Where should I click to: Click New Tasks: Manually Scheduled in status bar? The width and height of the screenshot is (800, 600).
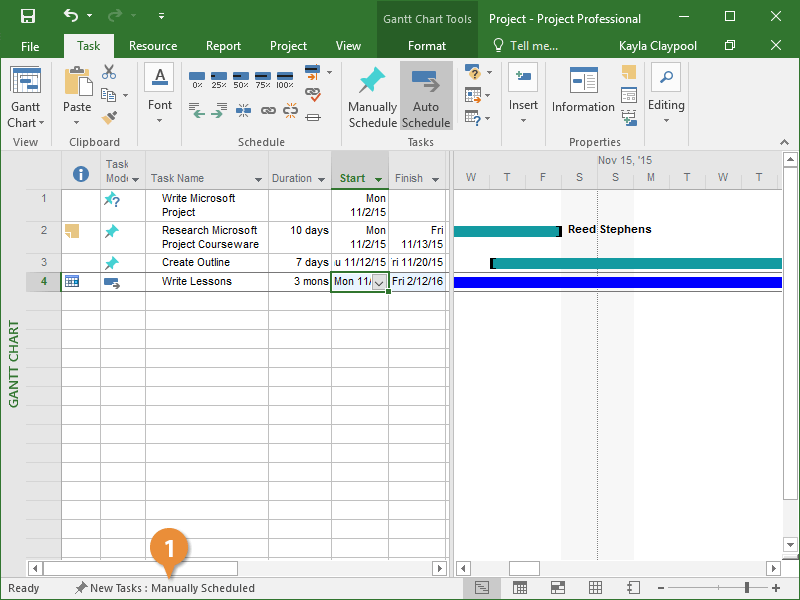(x=164, y=588)
